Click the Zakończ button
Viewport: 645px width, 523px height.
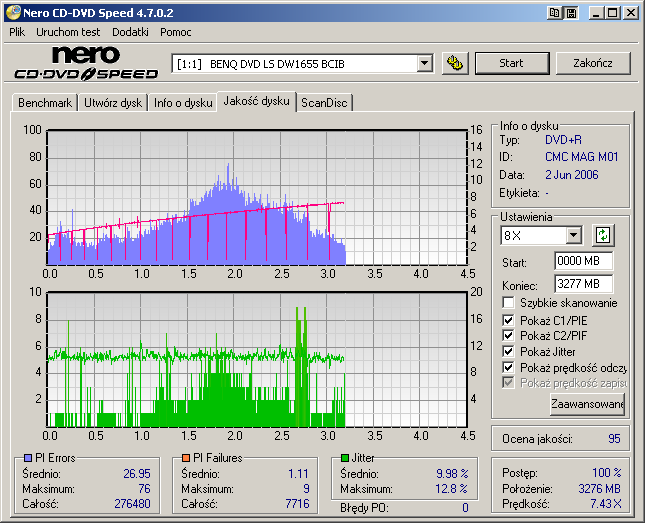(593, 63)
